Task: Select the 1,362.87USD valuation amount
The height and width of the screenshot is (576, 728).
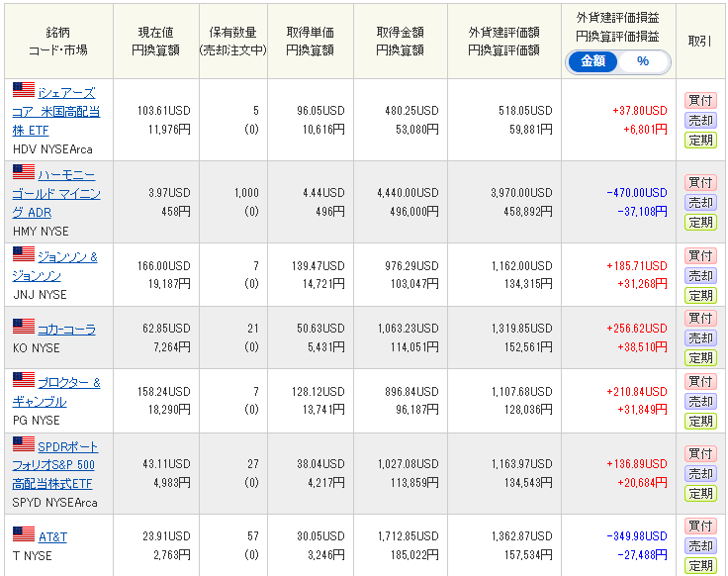Action: point(522,536)
